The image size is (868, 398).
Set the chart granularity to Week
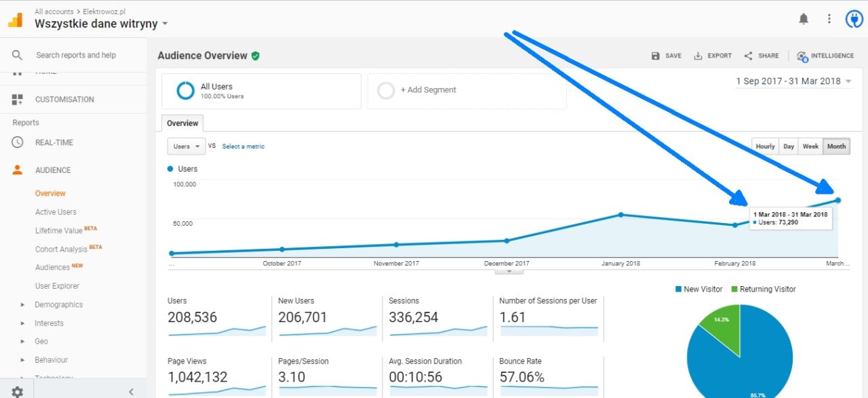(x=810, y=146)
